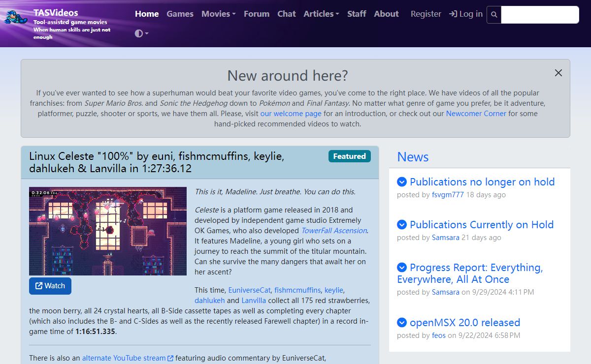Go to the Forum section
The width and height of the screenshot is (591, 364).
click(257, 14)
